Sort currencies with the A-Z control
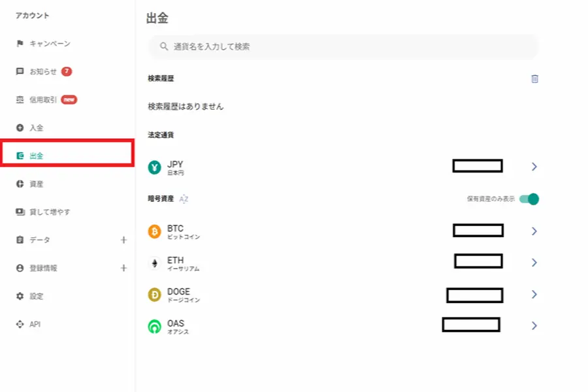This screenshot has width=588, height=392. pyautogui.click(x=184, y=199)
